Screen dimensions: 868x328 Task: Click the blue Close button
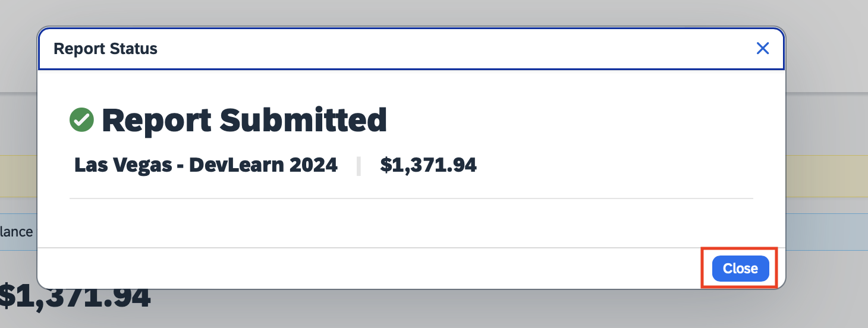pyautogui.click(x=740, y=269)
